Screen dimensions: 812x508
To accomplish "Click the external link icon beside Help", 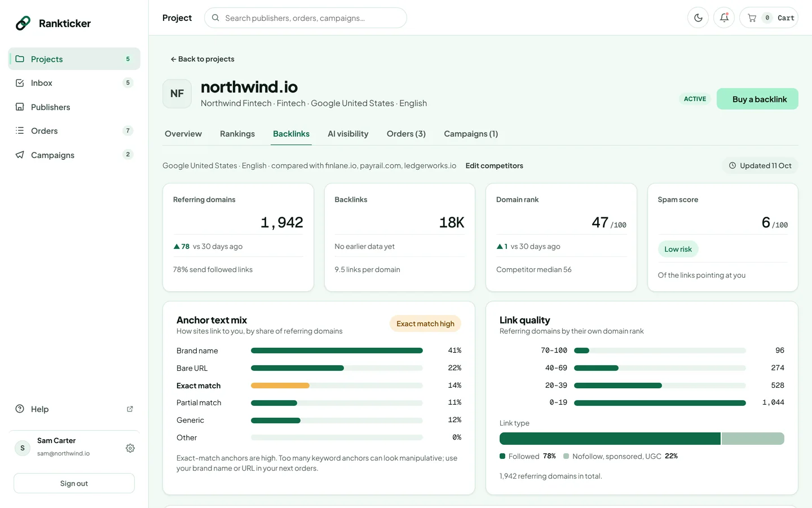I will [130, 409].
